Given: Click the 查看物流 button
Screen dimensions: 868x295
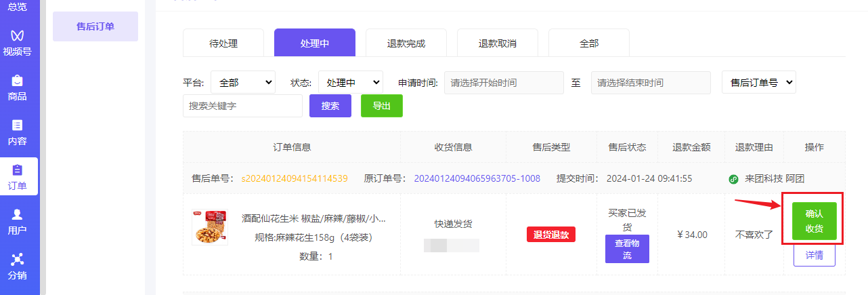Looking at the screenshot, I should click(627, 249).
